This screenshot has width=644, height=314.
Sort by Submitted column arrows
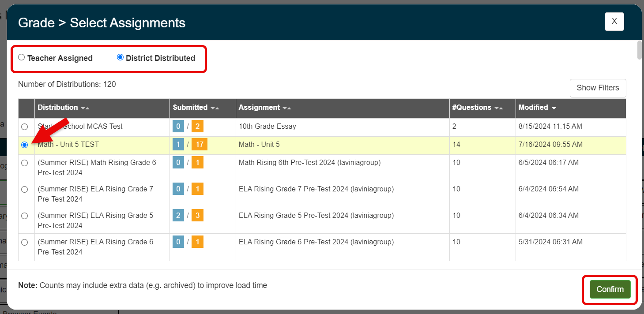pyautogui.click(x=215, y=108)
